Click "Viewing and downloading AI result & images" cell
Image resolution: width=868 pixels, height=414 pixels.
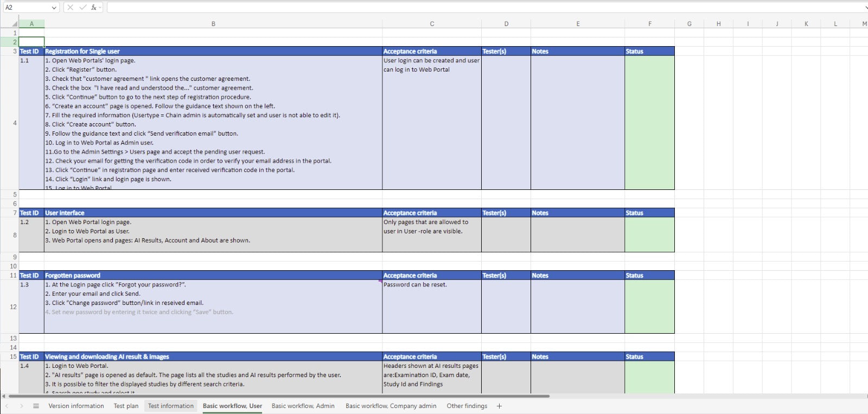pos(213,357)
